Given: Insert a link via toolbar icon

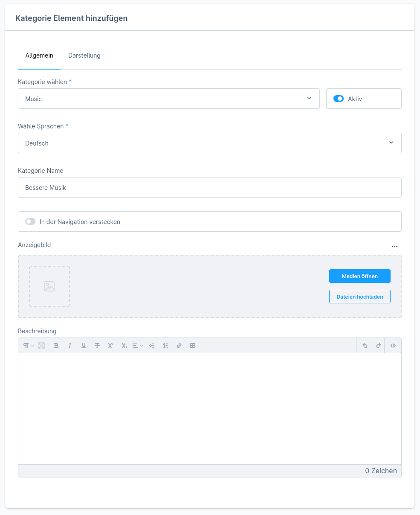Looking at the screenshot, I should (179, 346).
